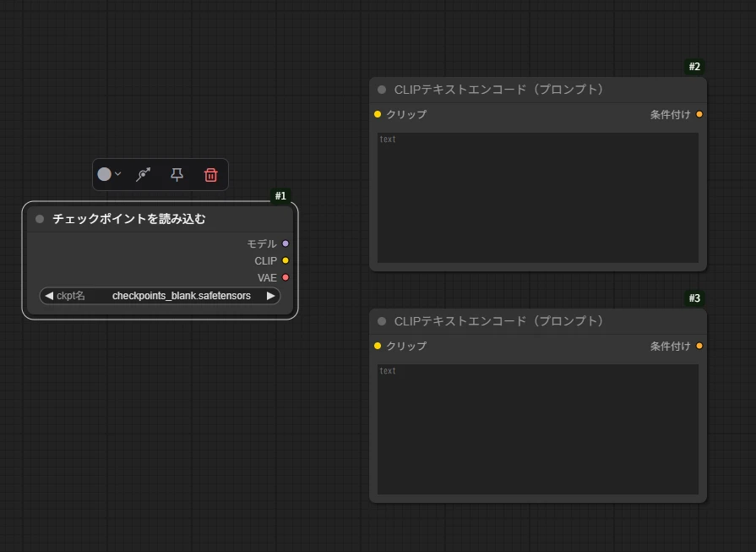Click the #2 badge above CLIP node

coord(694,67)
